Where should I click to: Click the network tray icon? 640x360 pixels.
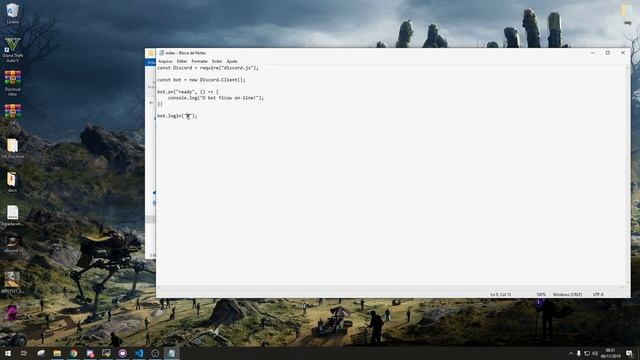(587, 353)
